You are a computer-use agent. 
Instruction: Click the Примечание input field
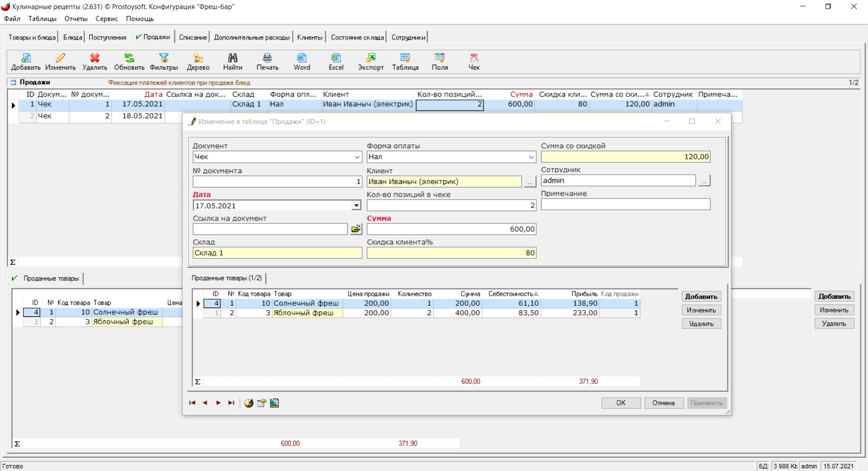point(625,205)
